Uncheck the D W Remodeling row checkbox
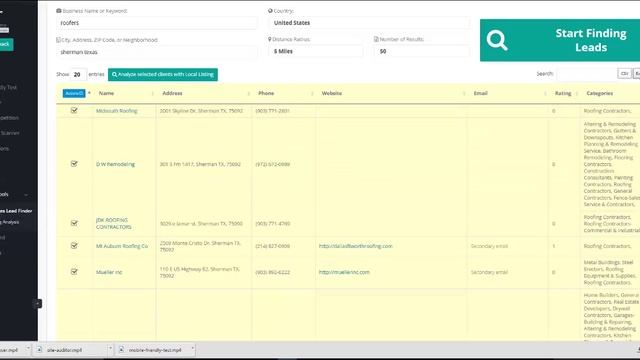 coord(74,164)
